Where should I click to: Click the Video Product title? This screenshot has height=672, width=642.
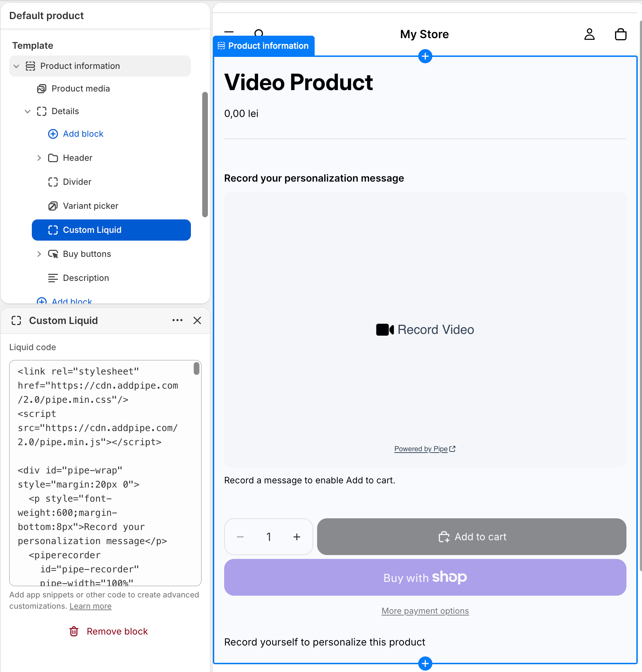tap(298, 82)
